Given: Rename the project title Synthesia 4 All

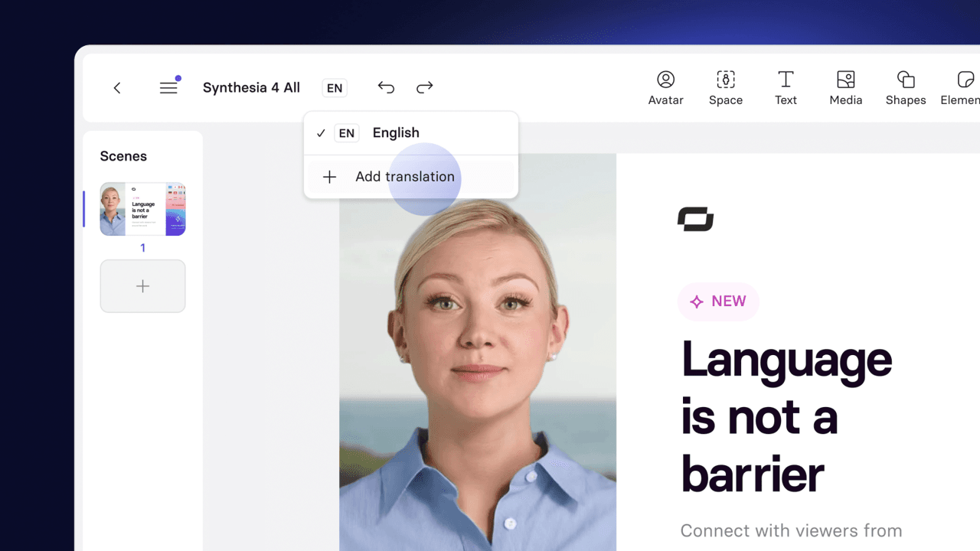Looking at the screenshot, I should 251,87.
